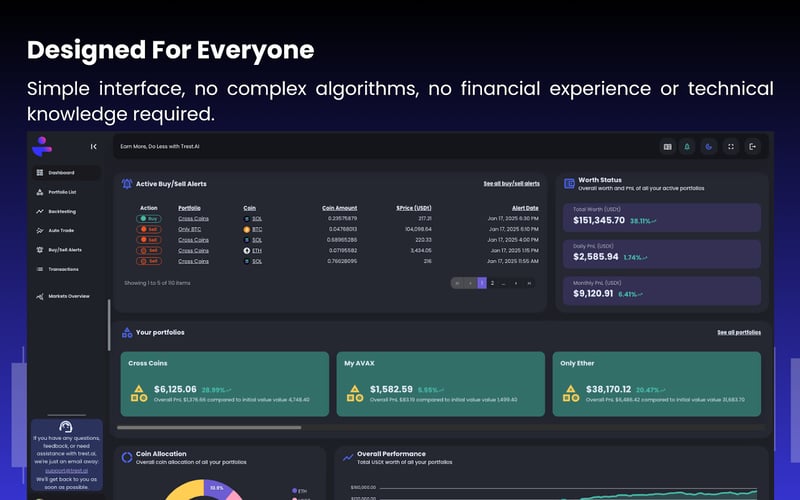Image resolution: width=800 pixels, height=500 pixels.
Task: Click the Transactions list icon
Action: (x=40, y=269)
